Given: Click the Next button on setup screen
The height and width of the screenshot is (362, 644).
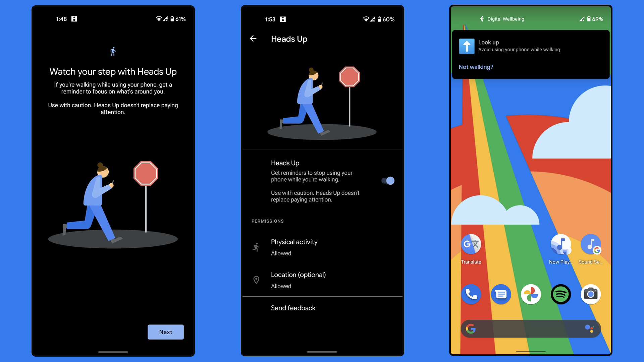Looking at the screenshot, I should pyautogui.click(x=165, y=332).
